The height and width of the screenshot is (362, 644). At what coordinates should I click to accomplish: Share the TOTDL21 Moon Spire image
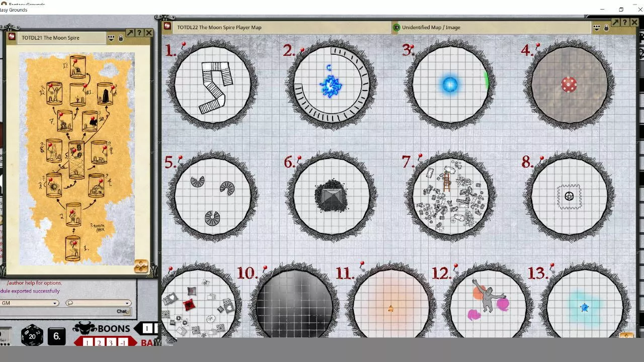point(130,33)
